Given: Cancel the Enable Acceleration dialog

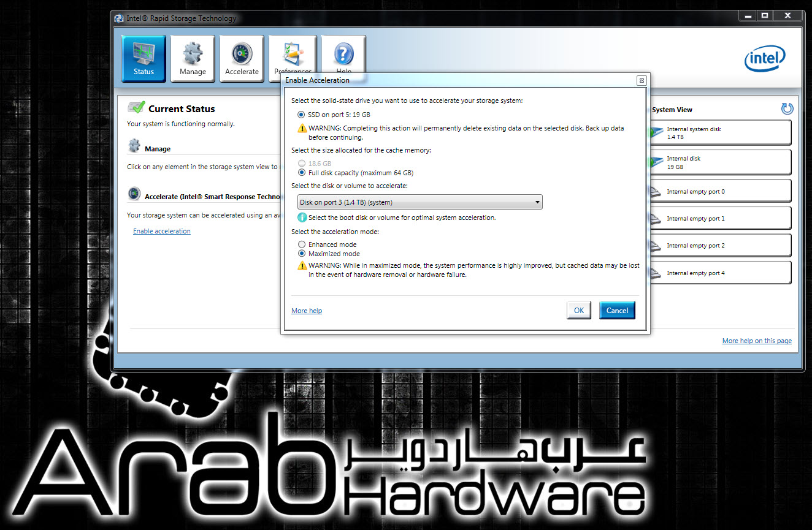Looking at the screenshot, I should point(617,311).
